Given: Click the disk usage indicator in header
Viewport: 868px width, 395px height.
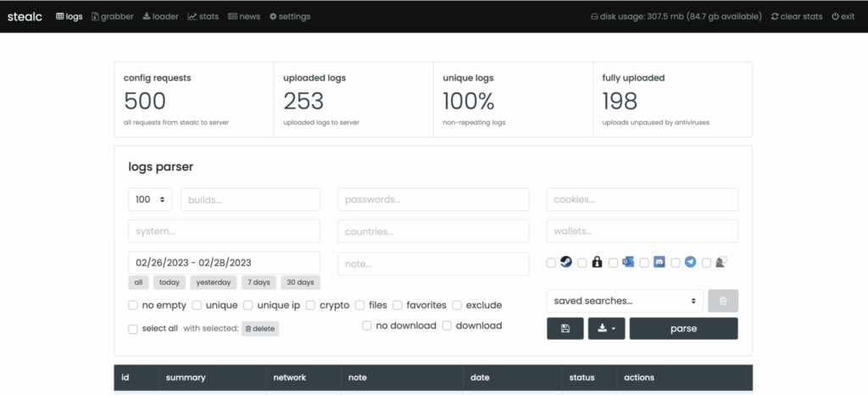Looking at the screenshot, I should click(x=676, y=17).
